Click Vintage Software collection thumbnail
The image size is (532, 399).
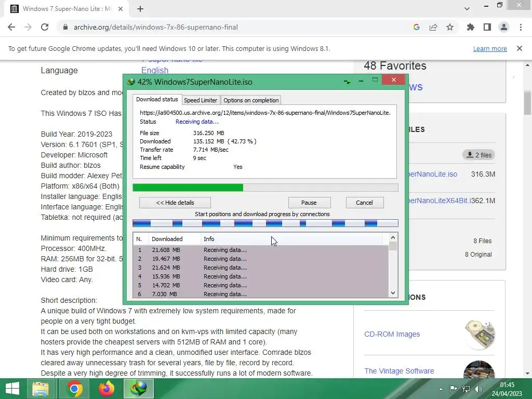tap(479, 369)
